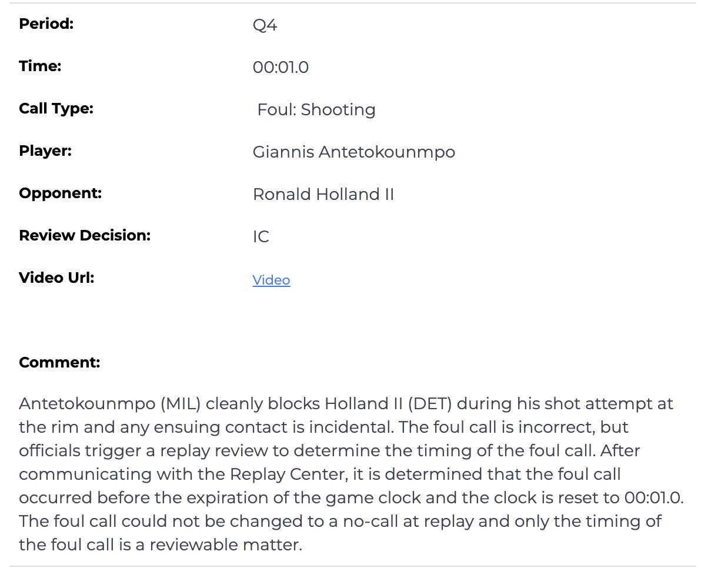Select the Giannis Antetokounmpo player name
The height and width of the screenshot is (588, 701).
pos(353,152)
